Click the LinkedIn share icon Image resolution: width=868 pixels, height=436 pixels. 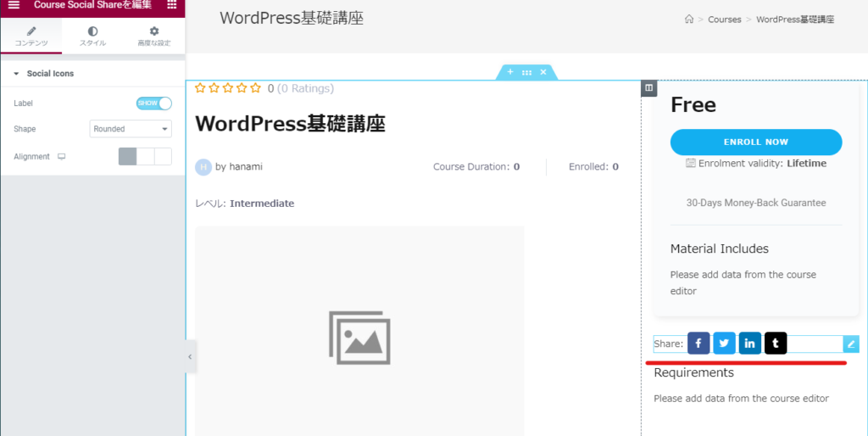point(749,344)
